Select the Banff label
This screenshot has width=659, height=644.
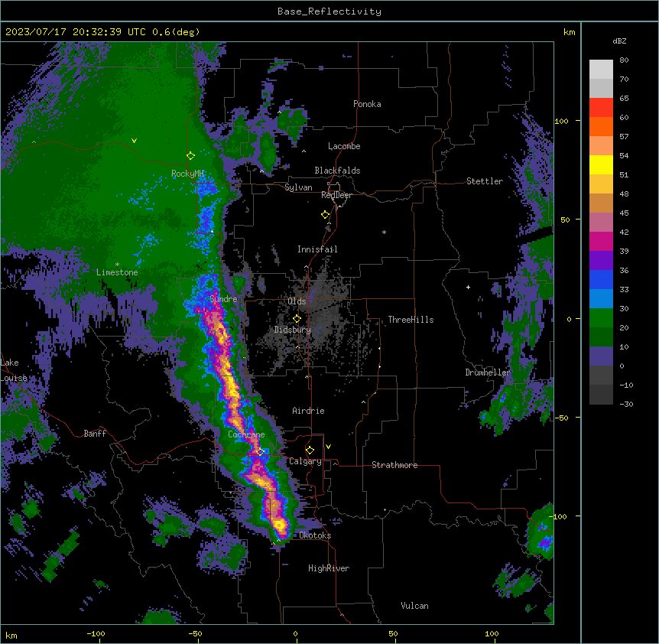pyautogui.click(x=95, y=434)
